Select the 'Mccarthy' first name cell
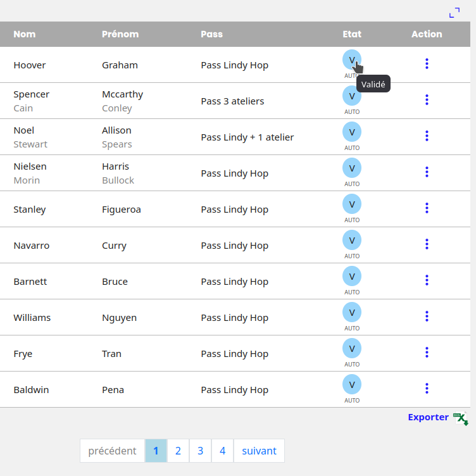 [122, 94]
